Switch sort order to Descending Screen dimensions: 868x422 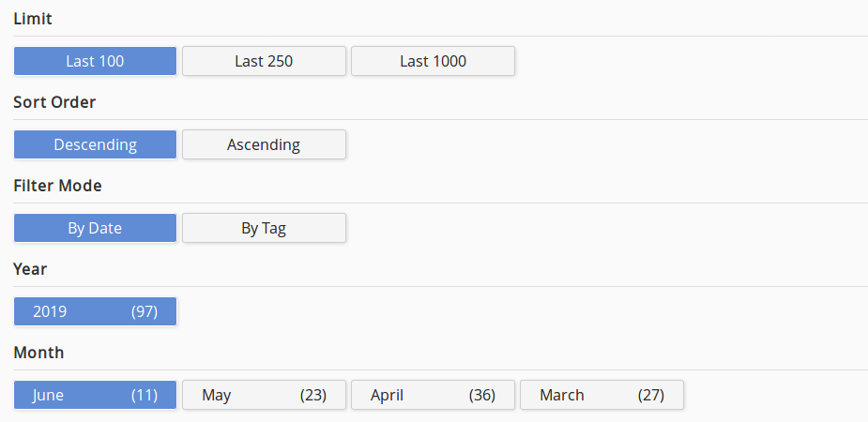(95, 144)
